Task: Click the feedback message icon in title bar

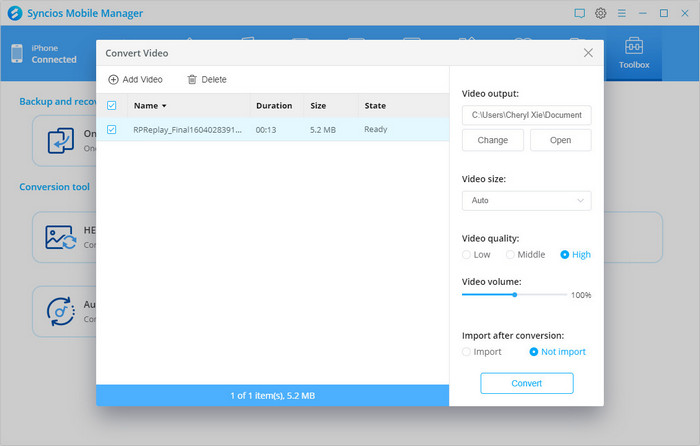Action: [x=579, y=13]
